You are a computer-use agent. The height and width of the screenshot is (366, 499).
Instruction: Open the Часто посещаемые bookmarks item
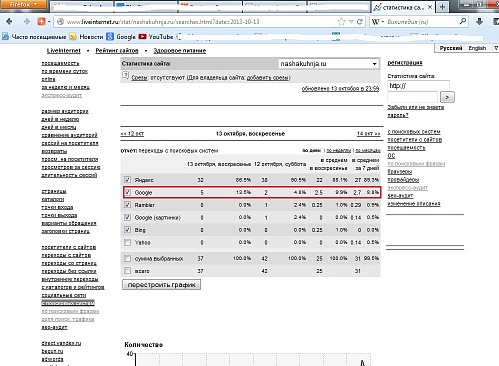[34, 37]
